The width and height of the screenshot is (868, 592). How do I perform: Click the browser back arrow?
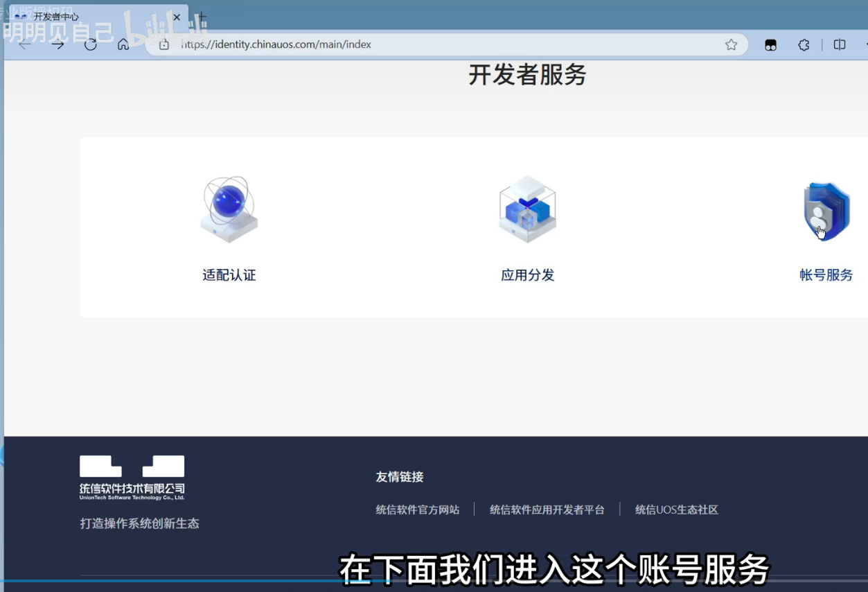(x=25, y=44)
